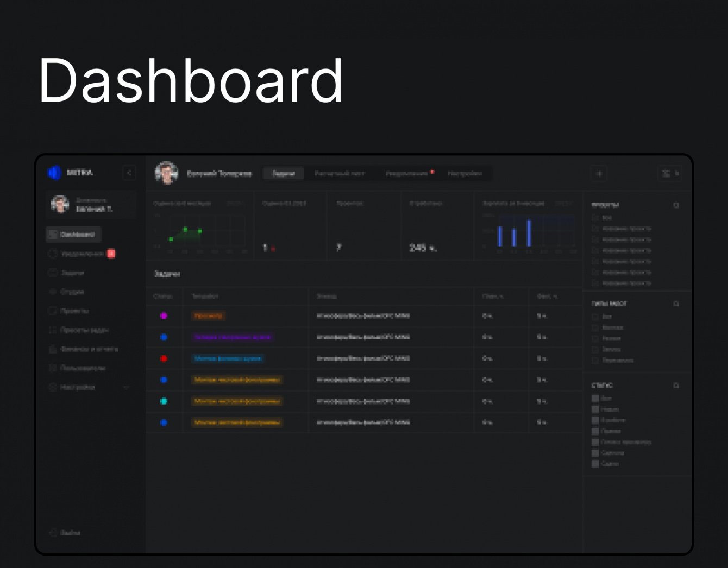Screen dimensions: 728x568
Task: Check the Запись work type checkbox
Action: click(x=595, y=349)
